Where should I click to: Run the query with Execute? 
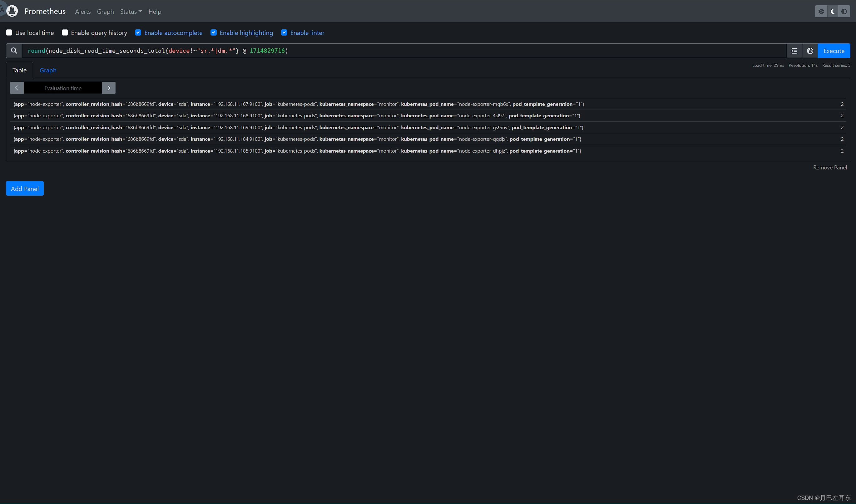click(834, 51)
